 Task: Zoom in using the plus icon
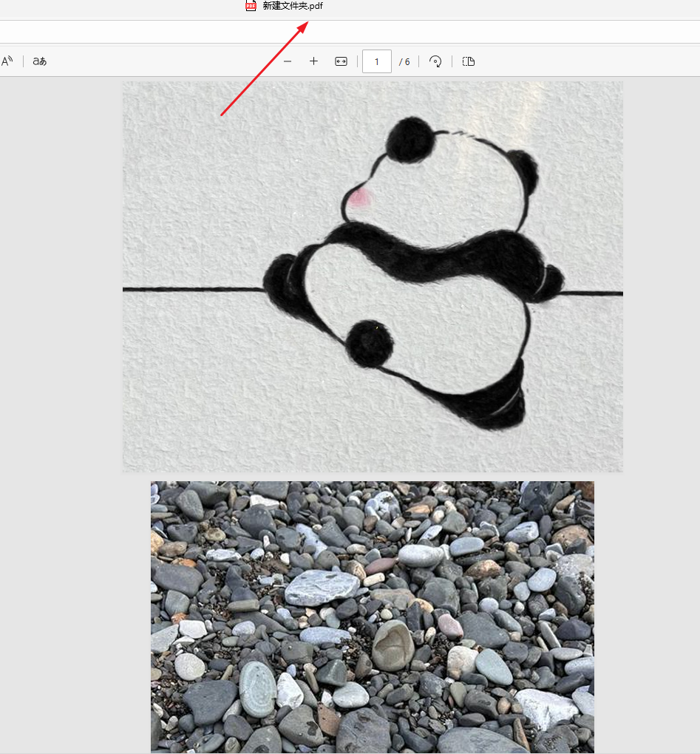point(313,61)
